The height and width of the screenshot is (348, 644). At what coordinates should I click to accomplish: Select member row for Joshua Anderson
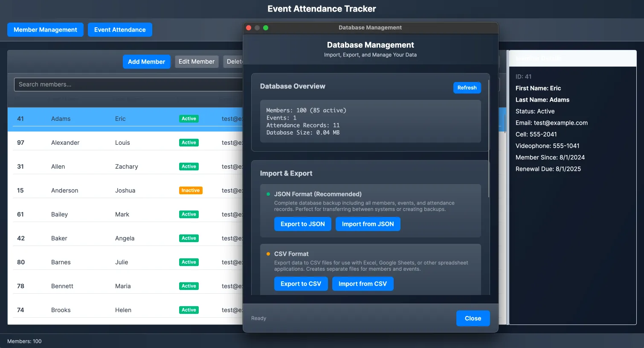click(x=124, y=190)
